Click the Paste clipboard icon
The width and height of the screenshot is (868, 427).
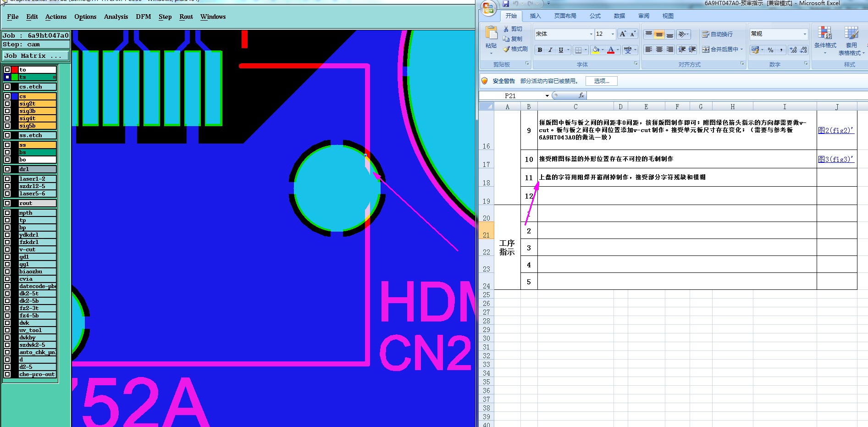(x=491, y=33)
